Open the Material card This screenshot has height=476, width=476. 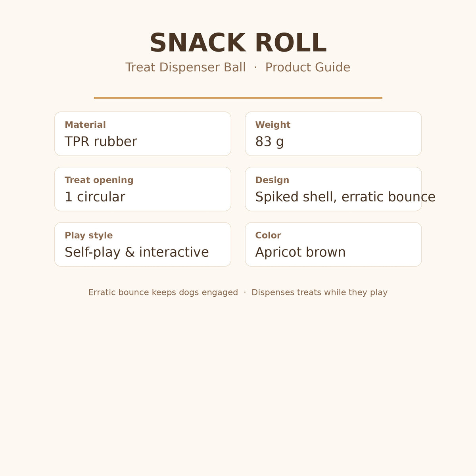tap(143, 134)
